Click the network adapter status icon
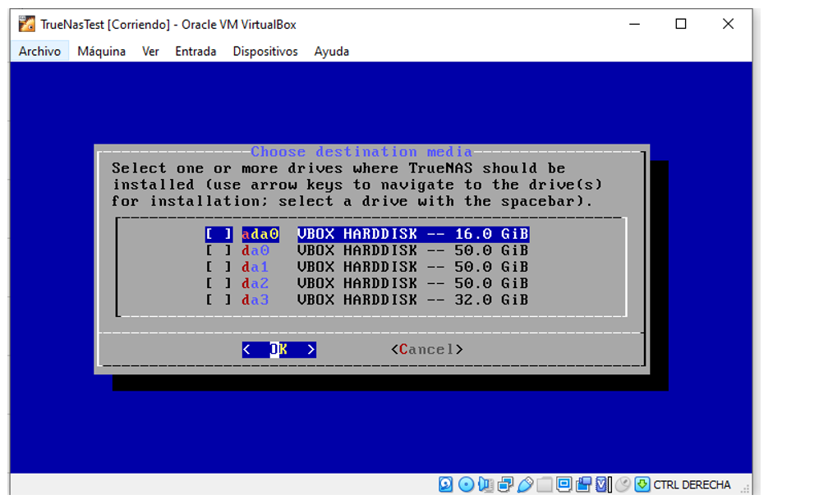828x504 pixels. [x=505, y=484]
